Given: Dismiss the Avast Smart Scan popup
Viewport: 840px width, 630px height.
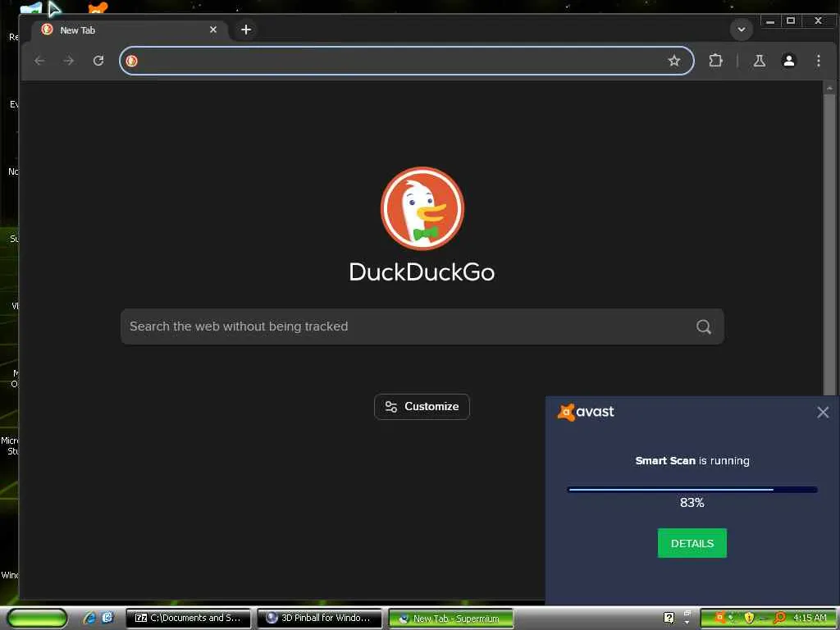Looking at the screenshot, I should 823,412.
